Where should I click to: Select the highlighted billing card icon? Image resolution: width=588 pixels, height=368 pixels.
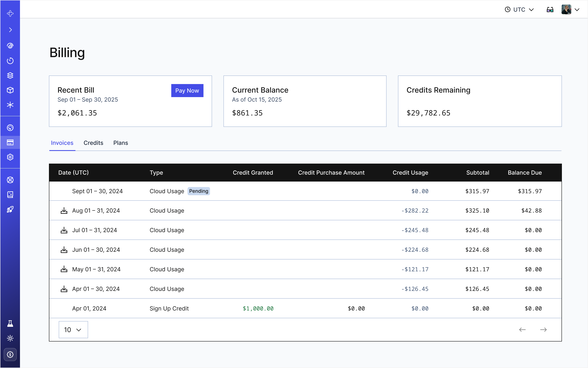pos(10,142)
